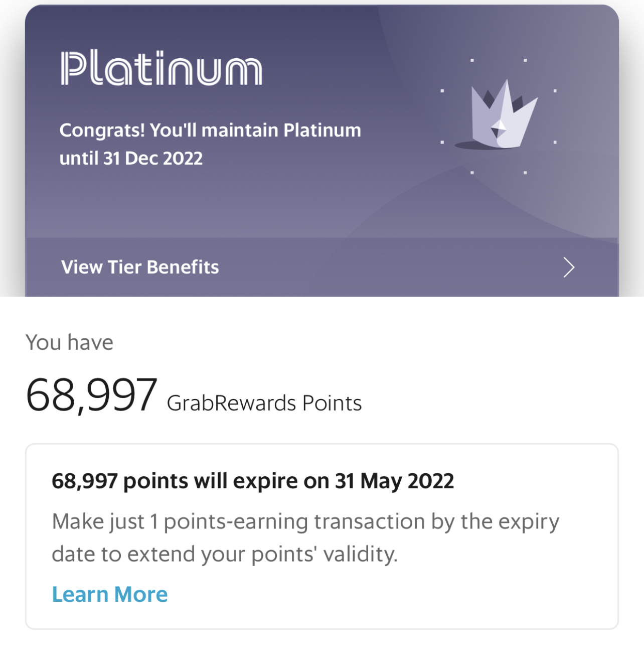Image resolution: width=644 pixels, height=660 pixels.
Task: Tap the "Congrats!" word on the Platinum card
Action: pos(102,130)
